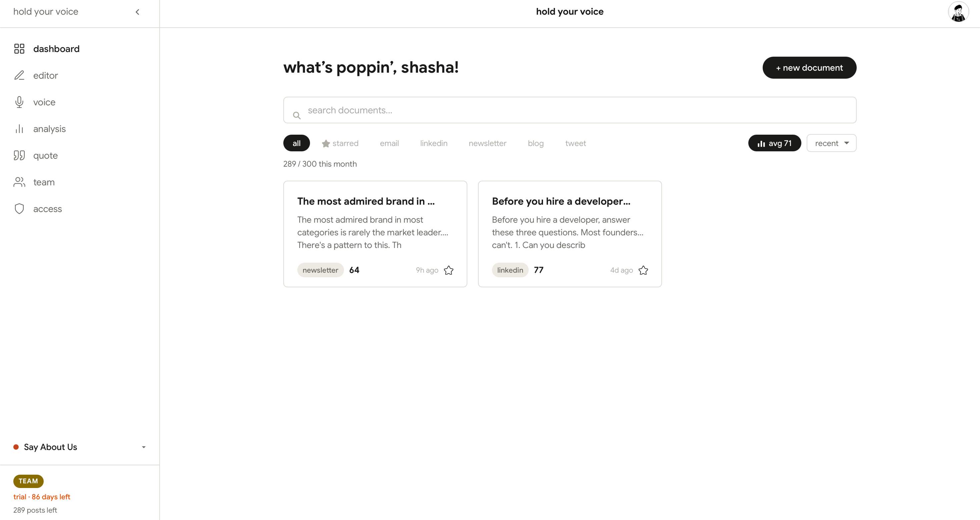
Task: Open the user profile avatar
Action: coord(958,12)
